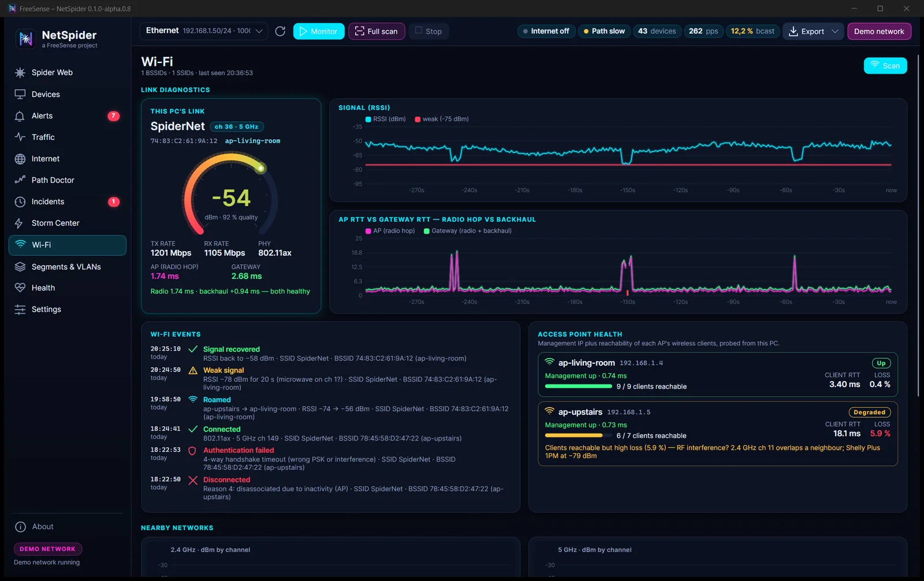Open Segments & VLANs layers icon

[x=20, y=267]
